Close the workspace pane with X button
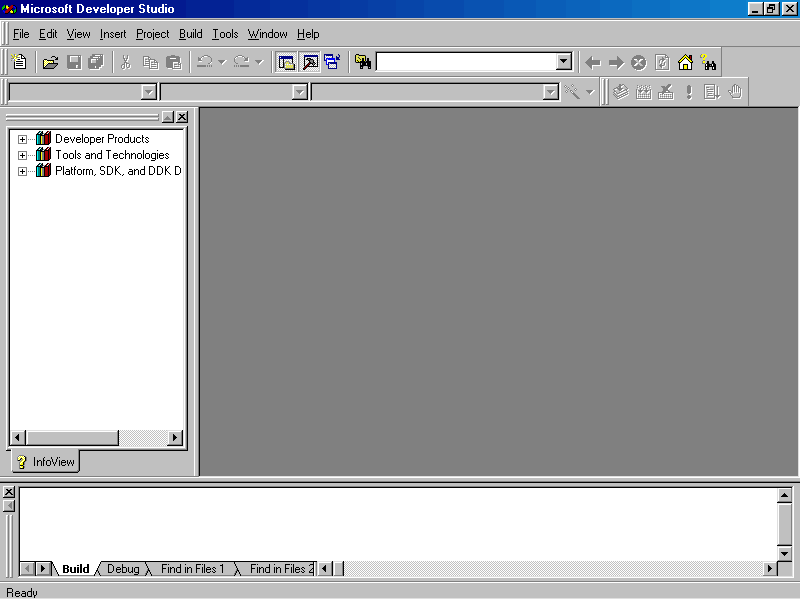Viewport: 800px width, 600px height. pos(182,117)
